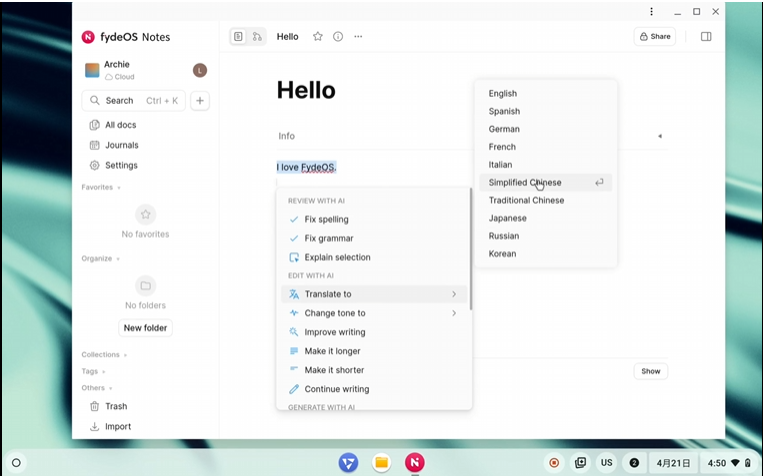Screen dimensions: 763x476
Task: Select Fix spelling AI action
Action: click(x=374, y=220)
